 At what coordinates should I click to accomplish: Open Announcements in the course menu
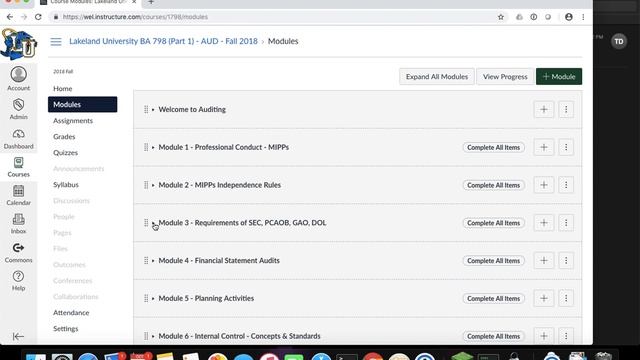point(78,169)
